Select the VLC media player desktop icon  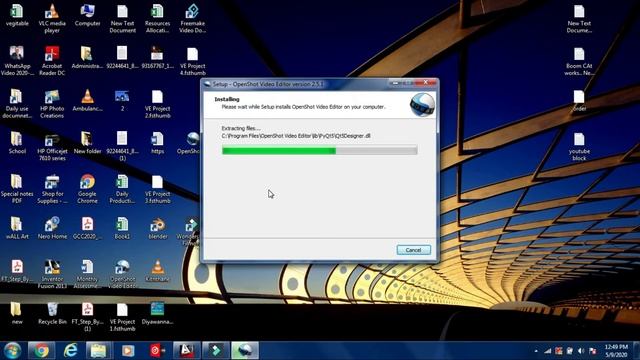point(52,18)
